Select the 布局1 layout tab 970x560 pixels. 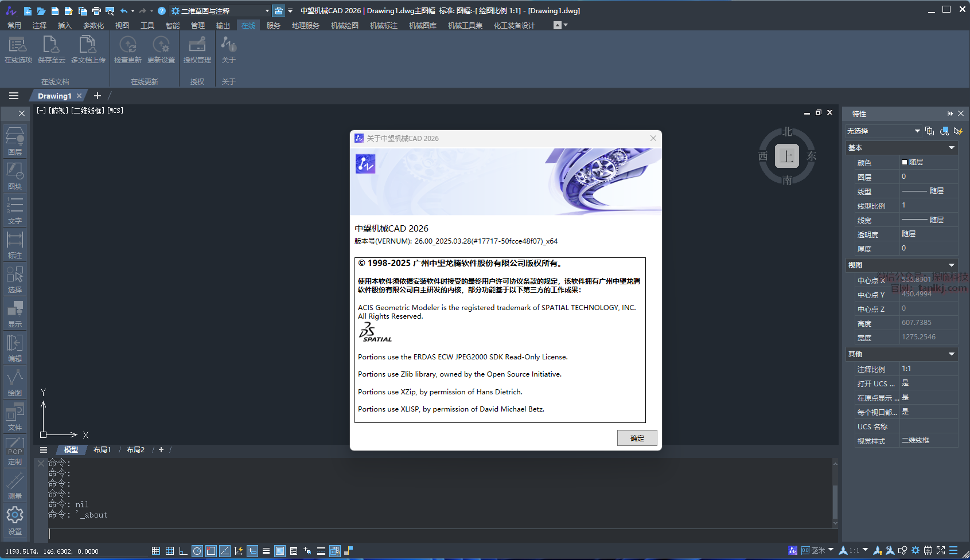pos(102,450)
